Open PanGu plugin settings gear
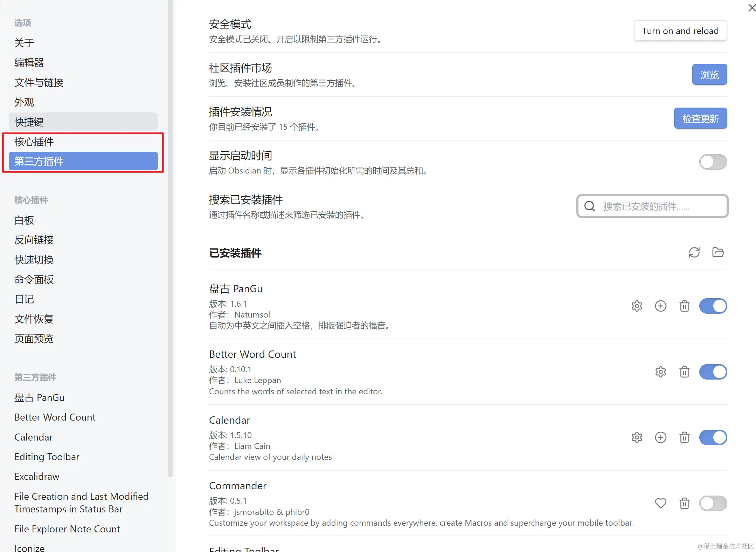This screenshot has height=552, width=756. [637, 306]
